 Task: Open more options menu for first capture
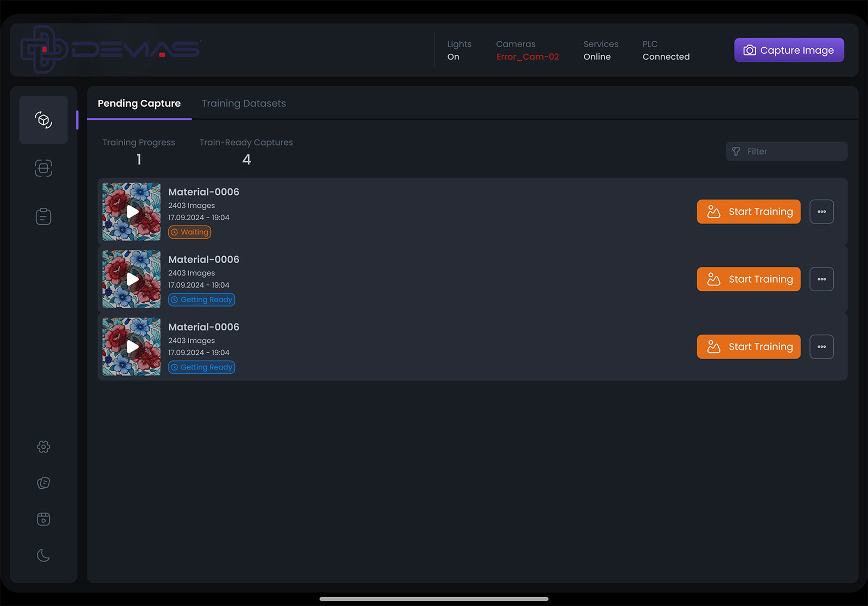[821, 212]
